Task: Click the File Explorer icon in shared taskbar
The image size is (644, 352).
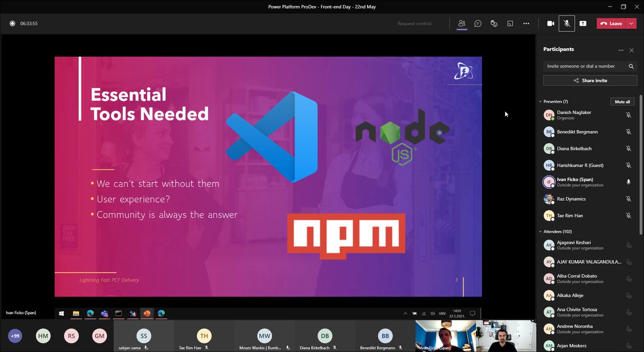Action: pyautogui.click(x=76, y=313)
